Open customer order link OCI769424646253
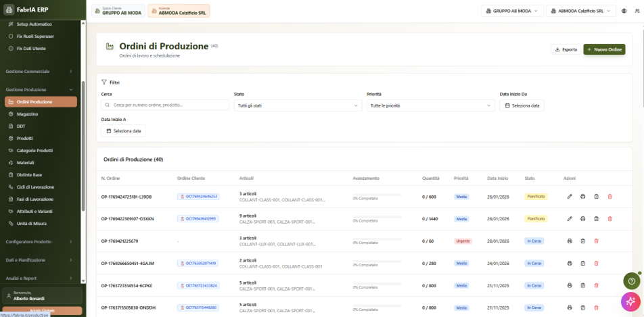This screenshot has width=644, height=317. pyautogui.click(x=198, y=197)
